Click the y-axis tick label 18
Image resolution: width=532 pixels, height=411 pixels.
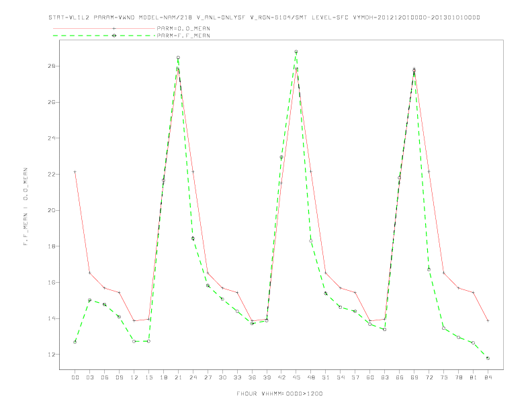pyautogui.click(x=52, y=246)
